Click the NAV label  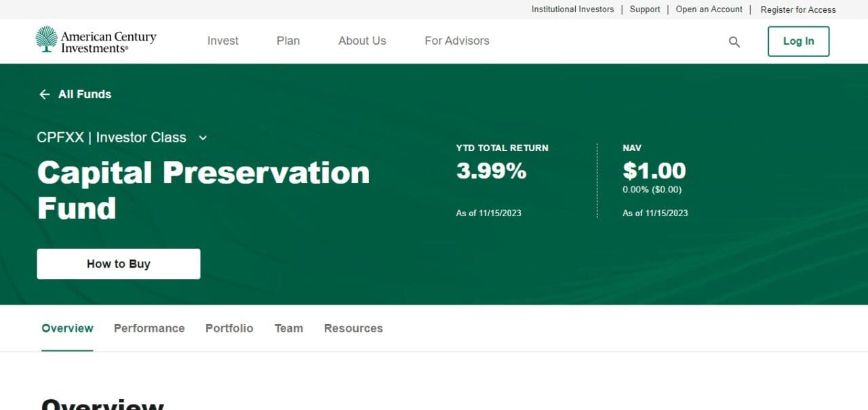(632, 148)
